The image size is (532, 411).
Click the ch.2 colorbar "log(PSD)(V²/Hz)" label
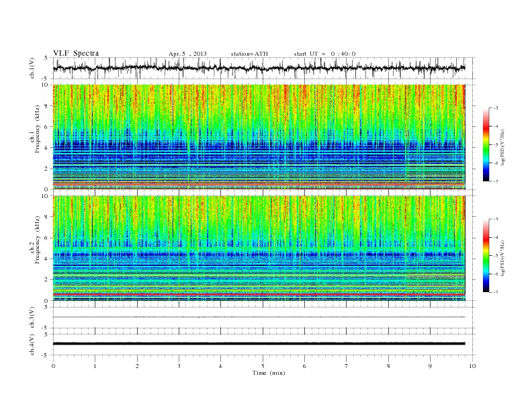click(x=504, y=258)
